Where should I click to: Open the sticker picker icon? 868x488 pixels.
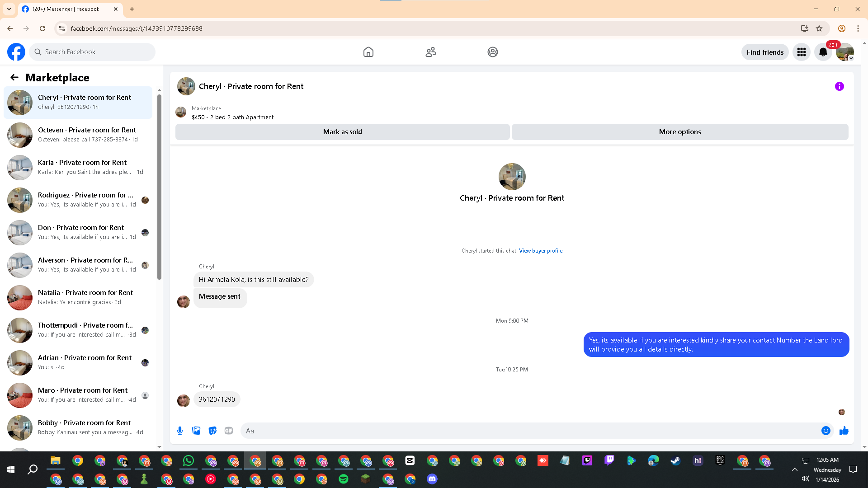pyautogui.click(x=212, y=431)
